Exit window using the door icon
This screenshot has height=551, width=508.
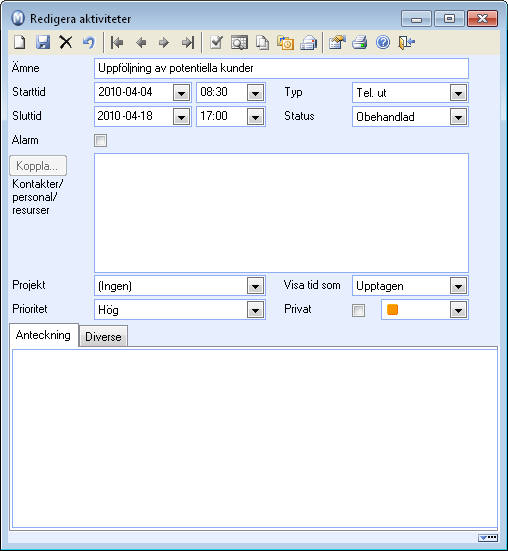click(x=406, y=43)
